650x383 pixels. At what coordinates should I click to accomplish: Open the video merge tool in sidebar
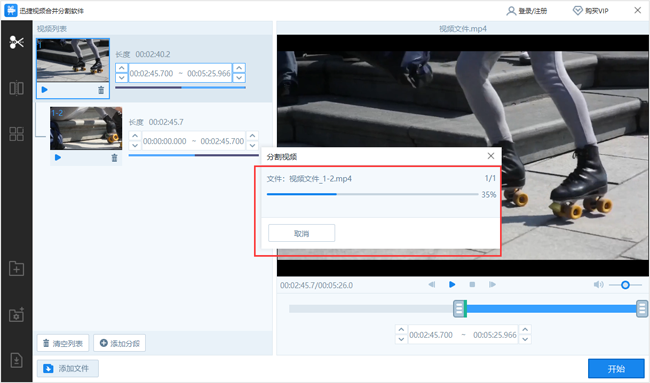[x=17, y=88]
